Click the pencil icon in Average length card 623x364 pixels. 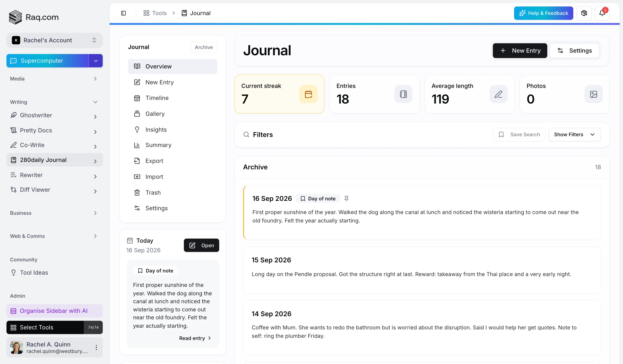[x=498, y=94]
